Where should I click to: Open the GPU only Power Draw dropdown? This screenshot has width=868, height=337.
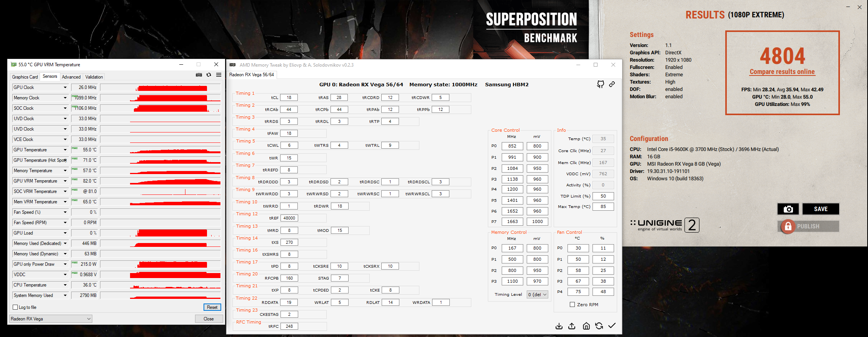pyautogui.click(x=65, y=264)
